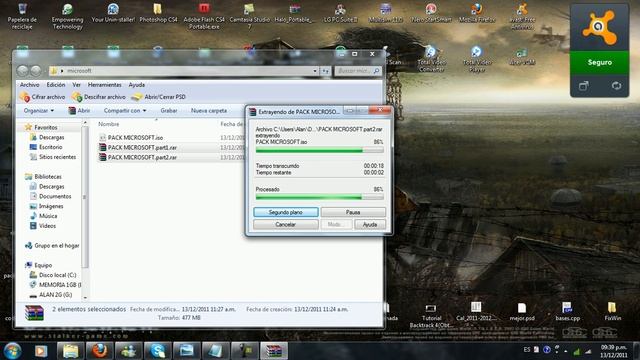Click the PACK MICROSOFT.iso file progress bar
The height and width of the screenshot is (360, 640).
point(320,150)
